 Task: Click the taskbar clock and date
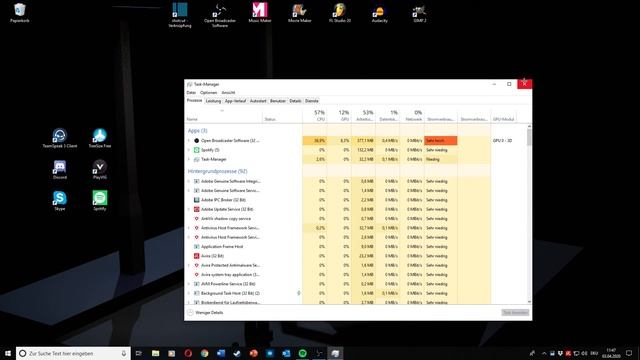[x=611, y=353]
